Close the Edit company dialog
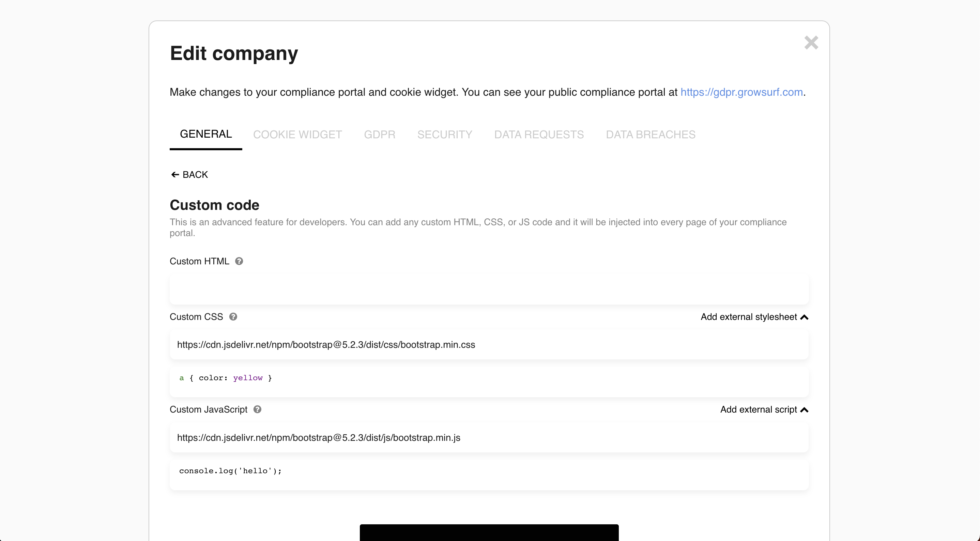Image resolution: width=980 pixels, height=541 pixels. [x=811, y=43]
